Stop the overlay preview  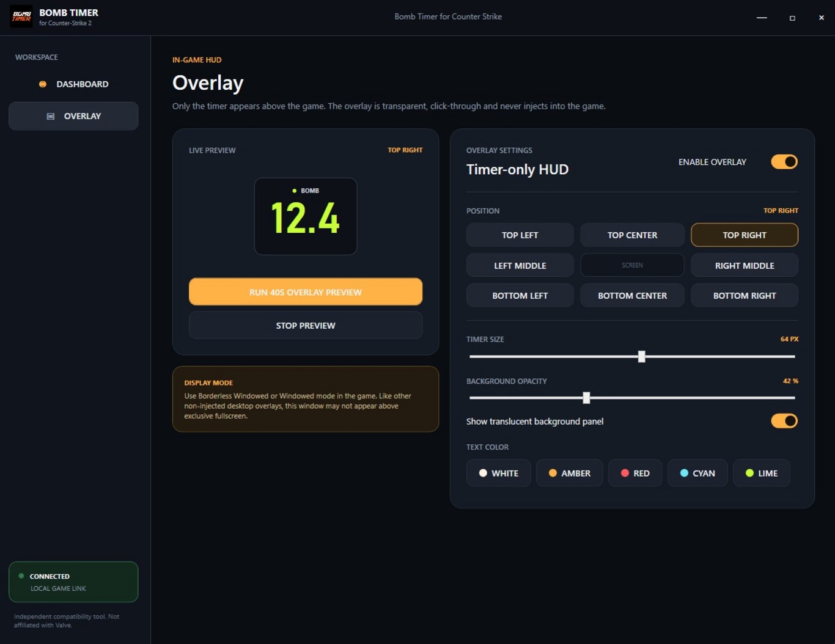point(306,326)
